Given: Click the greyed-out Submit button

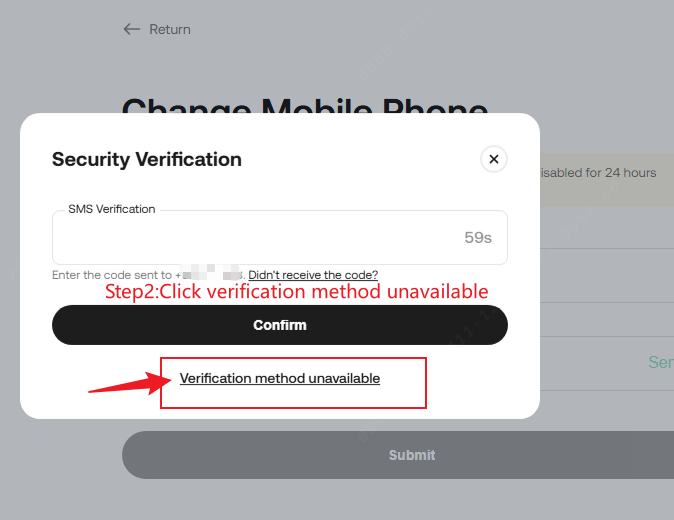Looking at the screenshot, I should tap(412, 455).
